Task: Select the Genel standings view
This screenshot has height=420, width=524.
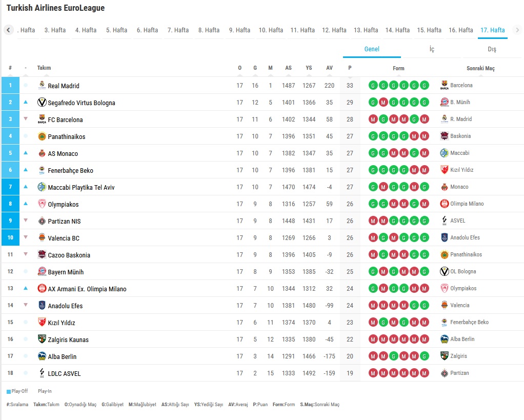Action: (x=372, y=49)
